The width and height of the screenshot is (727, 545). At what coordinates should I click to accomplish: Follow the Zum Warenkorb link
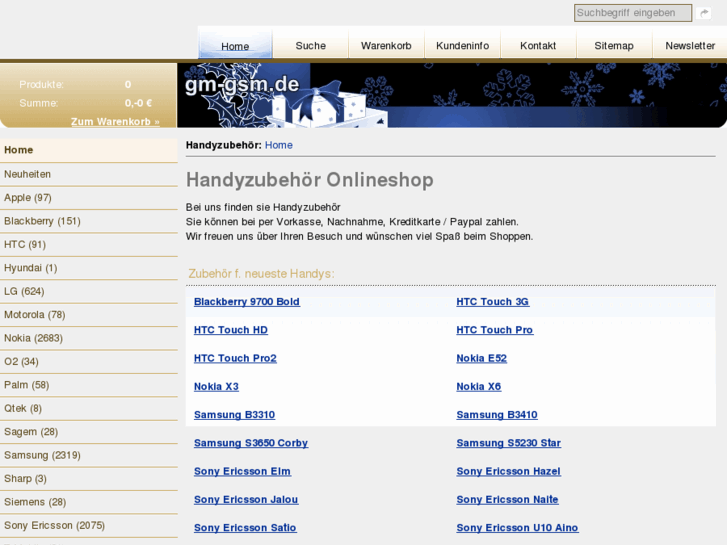click(x=115, y=122)
